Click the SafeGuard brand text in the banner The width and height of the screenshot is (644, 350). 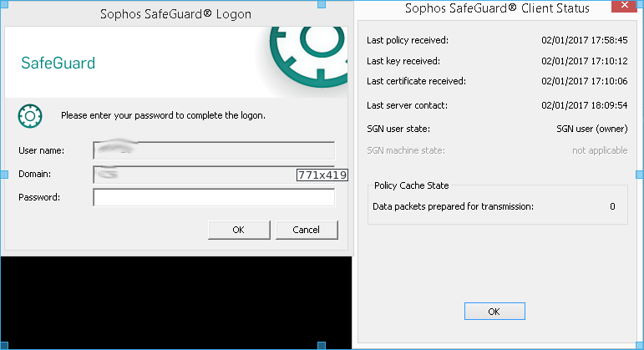(x=58, y=63)
